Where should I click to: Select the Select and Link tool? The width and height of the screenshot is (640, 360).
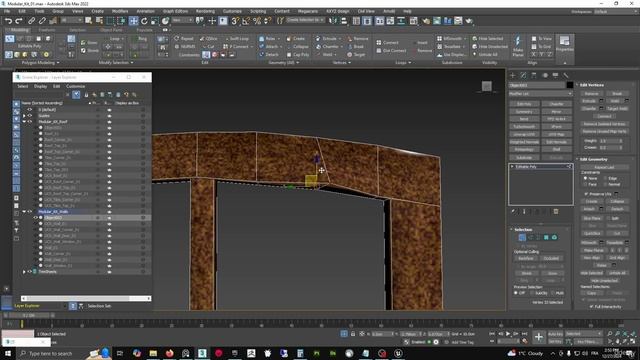pos(31,20)
